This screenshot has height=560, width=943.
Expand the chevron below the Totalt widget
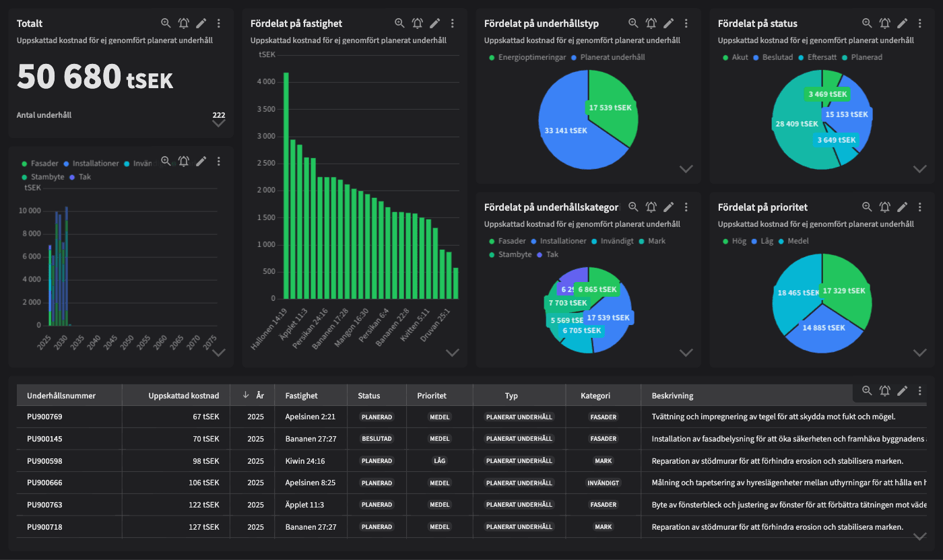click(218, 123)
